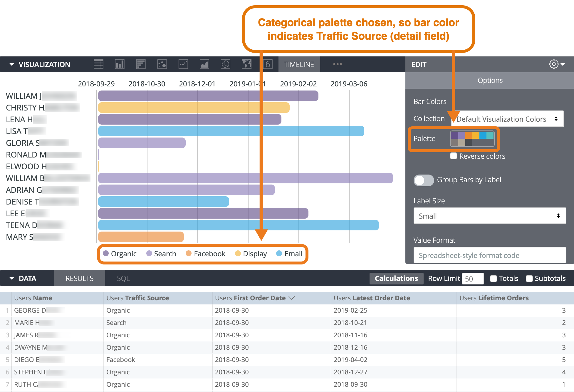Click the Calculations button
574x392 pixels.
point(396,279)
